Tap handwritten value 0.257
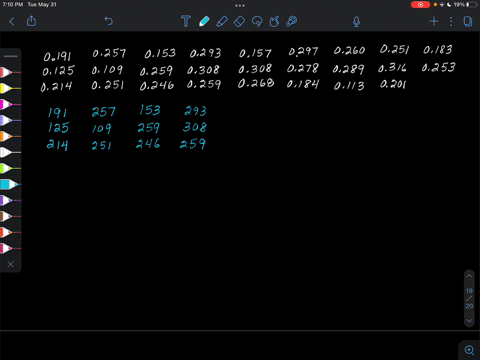This screenshot has width=480, height=360. pyautogui.click(x=109, y=53)
